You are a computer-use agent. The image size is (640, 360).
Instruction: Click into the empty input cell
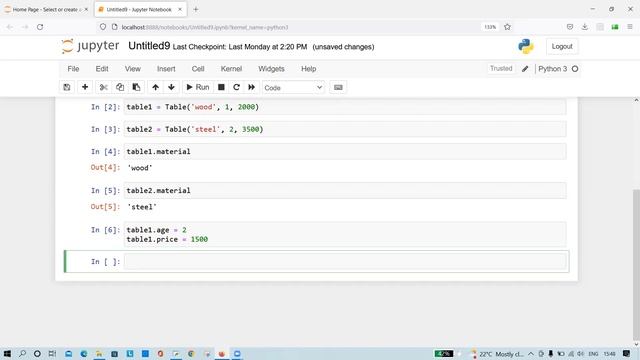[x=345, y=261]
